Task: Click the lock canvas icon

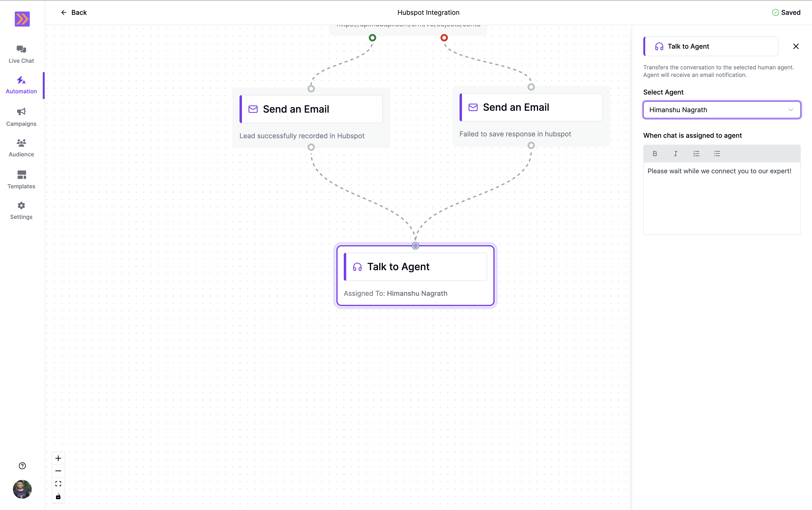Action: [58, 496]
